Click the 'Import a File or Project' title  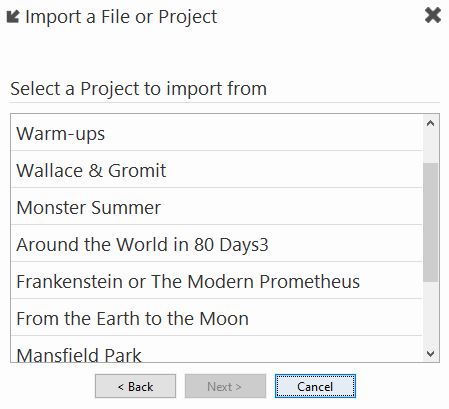pyautogui.click(x=121, y=17)
